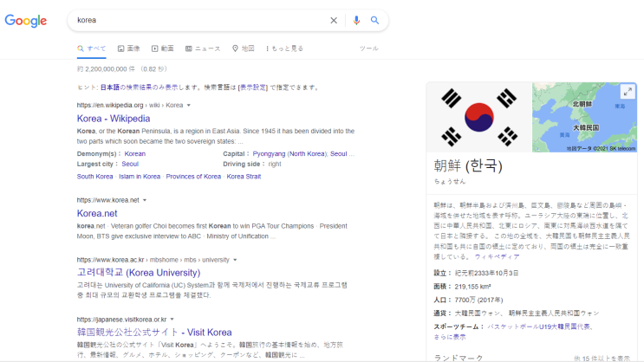Clear the search box with the X icon
644x362 pixels.
pos(334,20)
